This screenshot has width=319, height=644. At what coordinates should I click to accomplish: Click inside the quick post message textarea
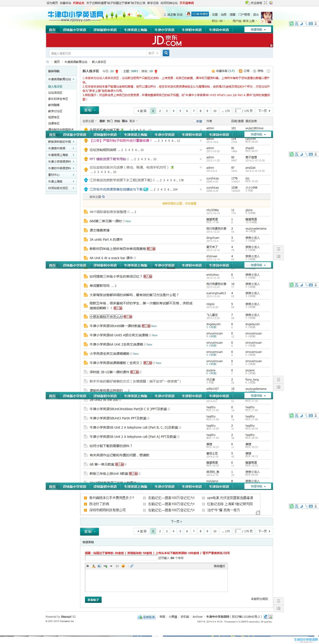[x=156, y=581]
